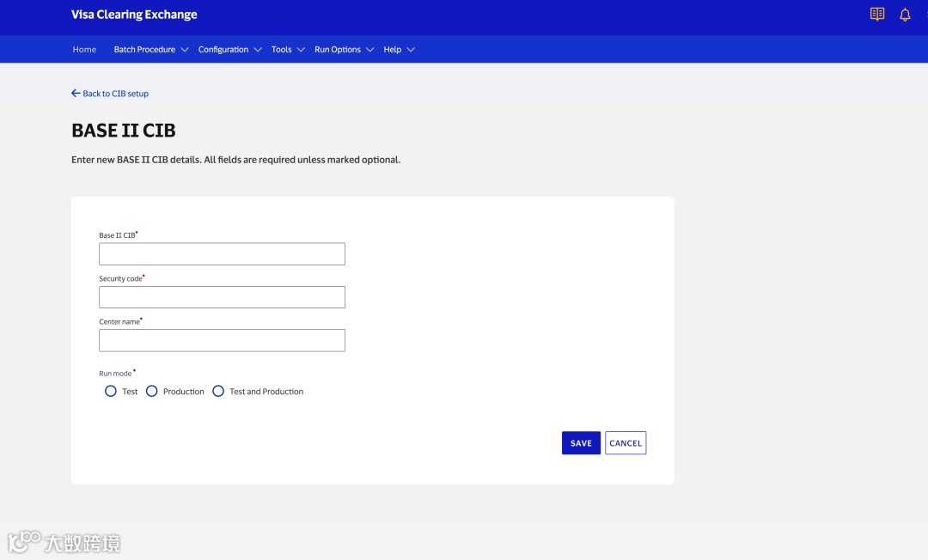The image size is (928, 560).
Task: Open the Batch Procedure menu
Action: point(144,49)
